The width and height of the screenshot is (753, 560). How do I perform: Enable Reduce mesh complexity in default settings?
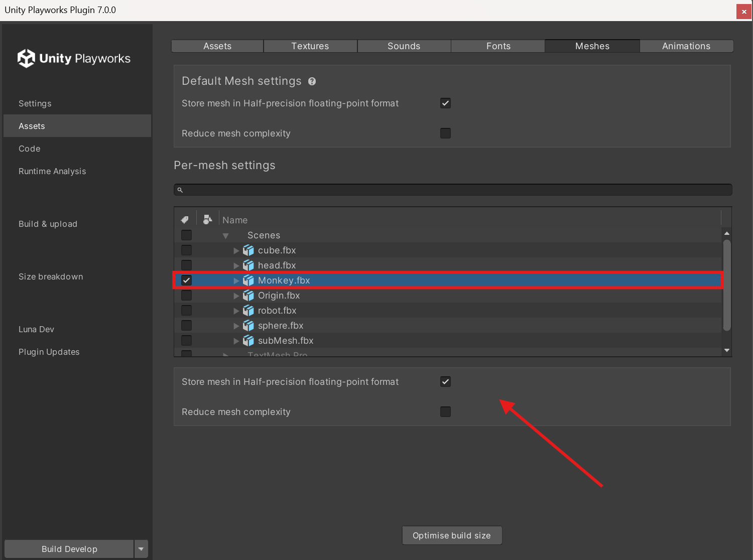[x=445, y=133]
